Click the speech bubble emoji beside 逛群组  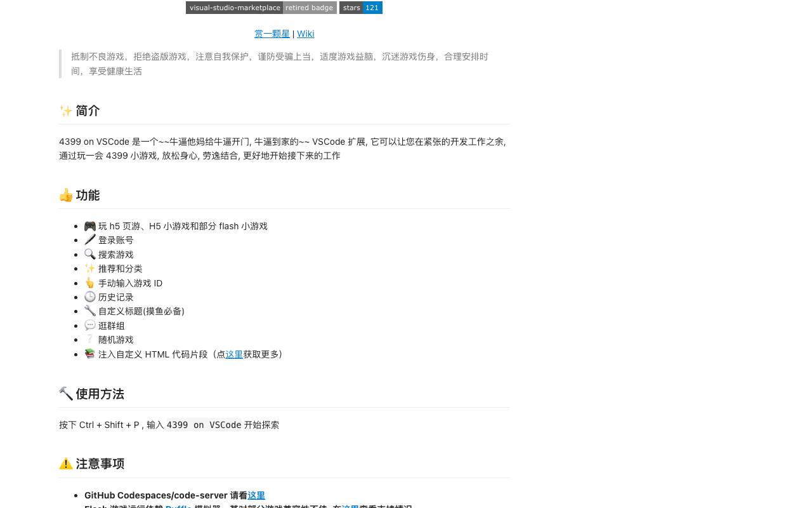[90, 326]
